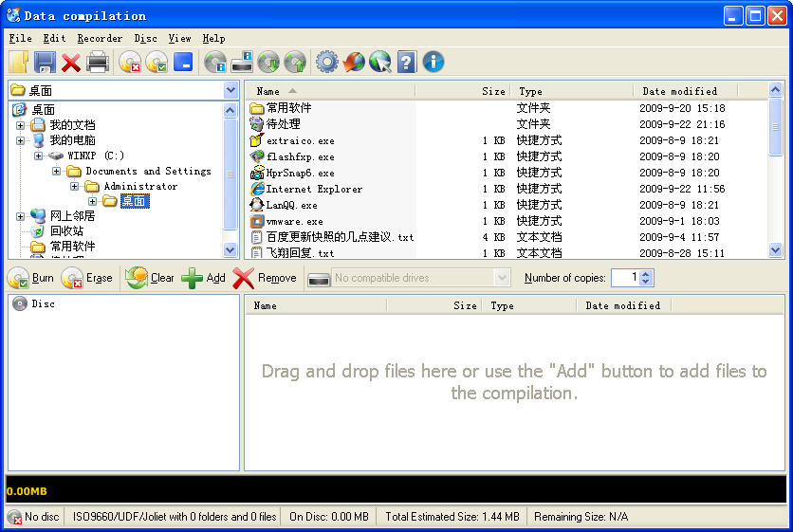Sort the compilation list by Size column

433,305
